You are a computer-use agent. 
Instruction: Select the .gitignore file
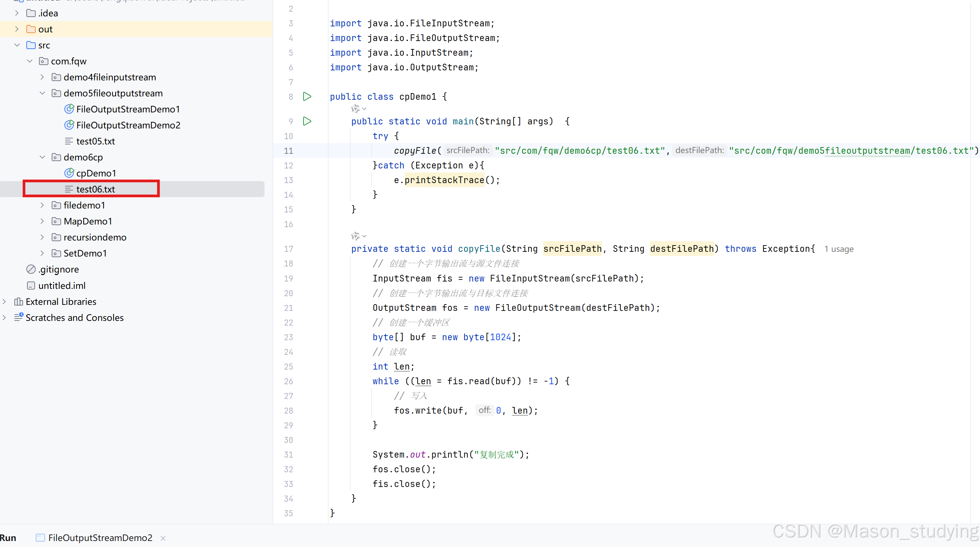58,269
